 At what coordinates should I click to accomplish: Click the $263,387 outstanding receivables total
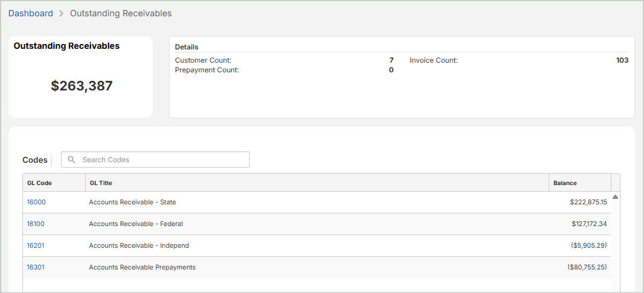click(81, 86)
